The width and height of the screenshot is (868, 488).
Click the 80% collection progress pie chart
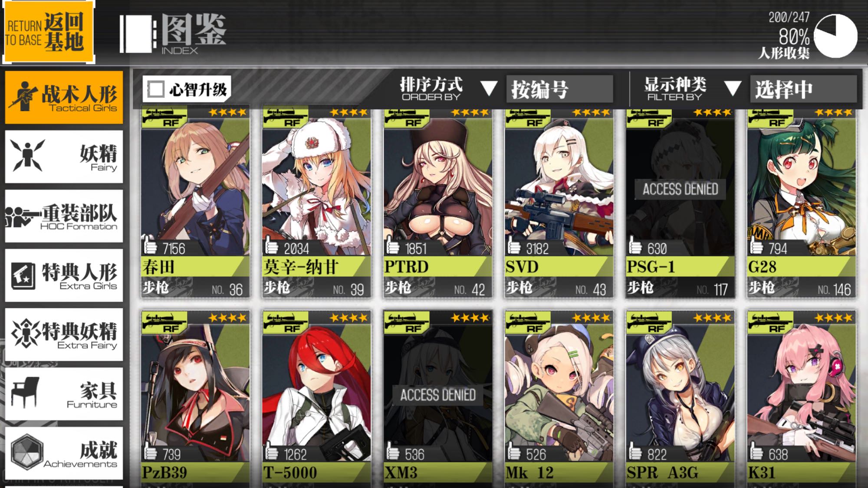point(835,36)
